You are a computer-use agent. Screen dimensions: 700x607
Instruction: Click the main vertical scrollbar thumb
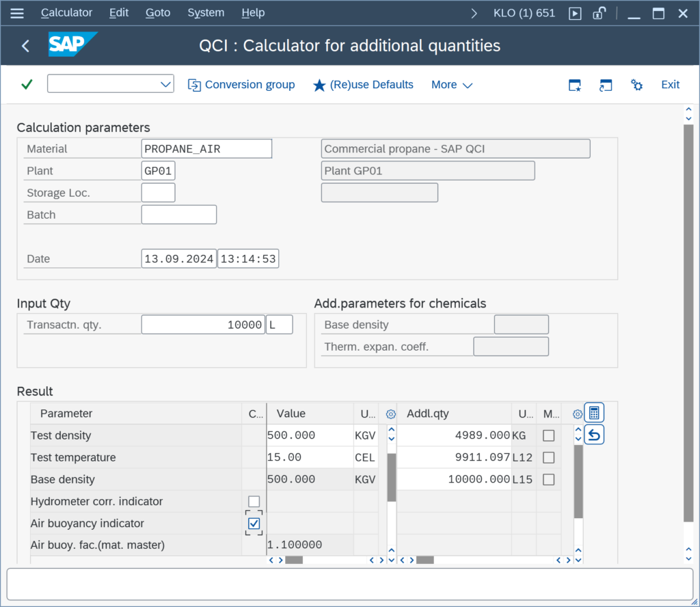pyautogui.click(x=688, y=323)
